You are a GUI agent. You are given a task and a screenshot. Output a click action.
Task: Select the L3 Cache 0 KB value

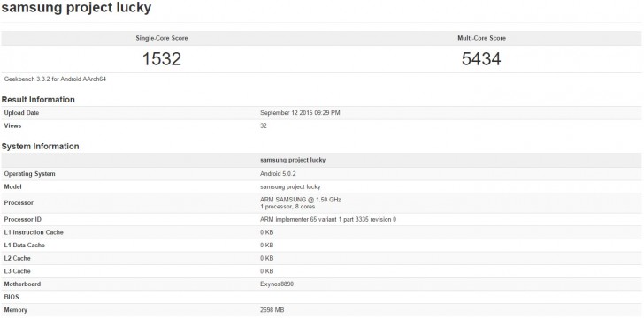click(267, 271)
